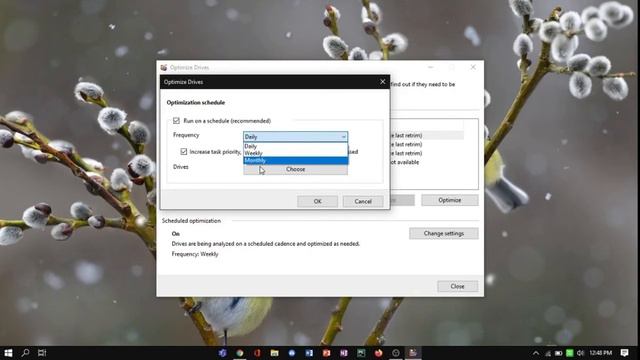Viewport: 640px width, 360px height.
Task: Show hidden system tray icons
Action: (536, 353)
